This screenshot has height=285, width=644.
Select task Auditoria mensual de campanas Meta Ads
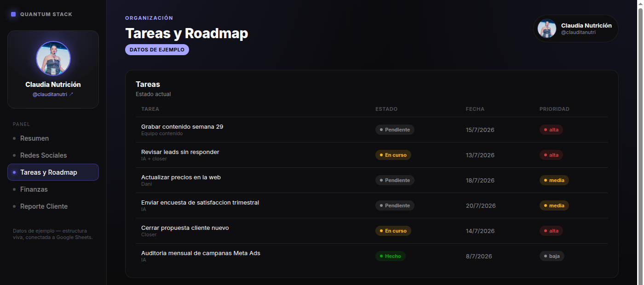click(201, 253)
